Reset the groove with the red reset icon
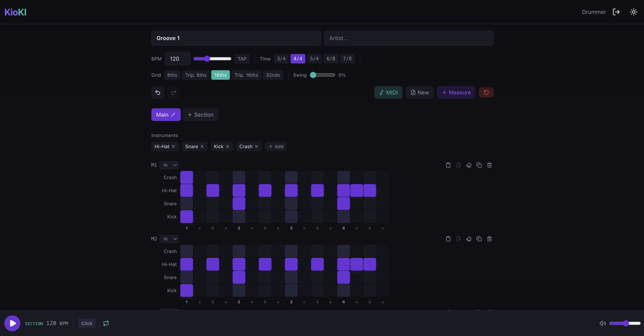The image size is (644, 336). 486,92
